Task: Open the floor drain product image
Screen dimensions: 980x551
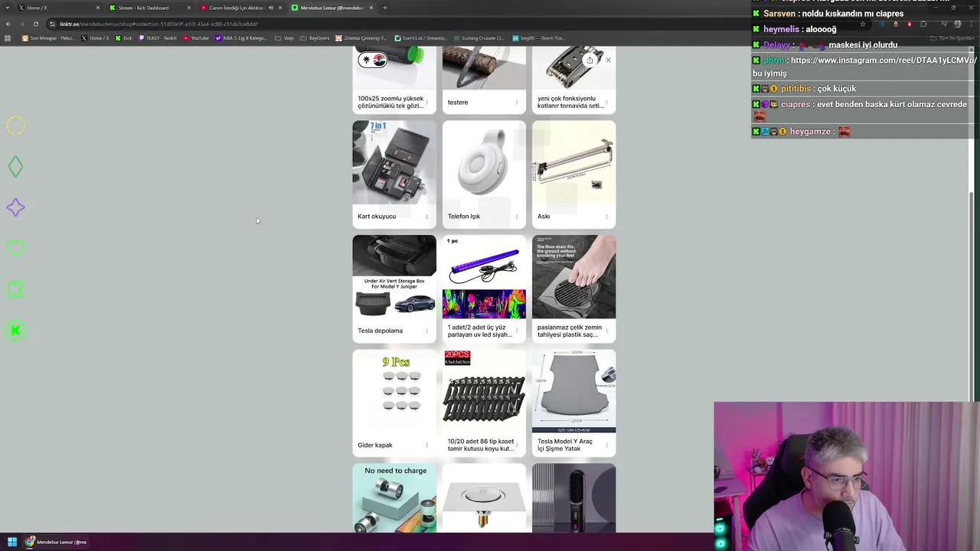Action: tap(574, 277)
